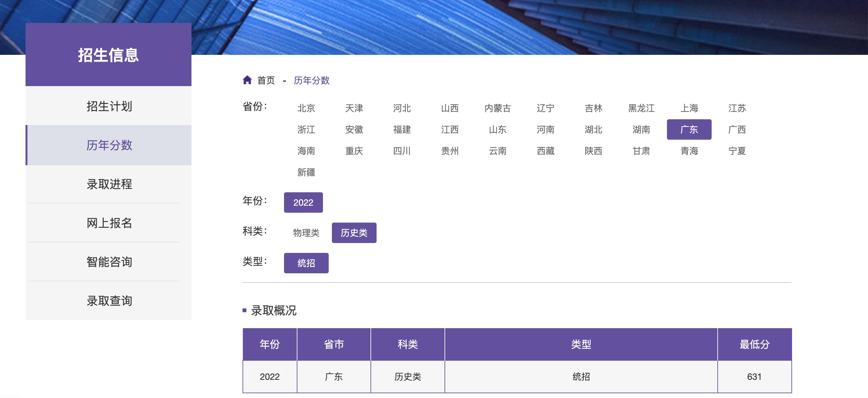Choose 安徽 province filter
868x398 pixels.
[354, 129]
